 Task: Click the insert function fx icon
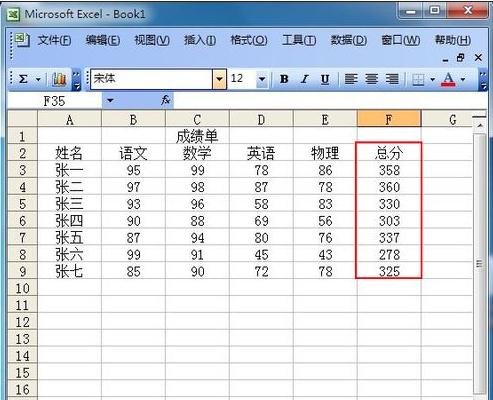(x=165, y=100)
